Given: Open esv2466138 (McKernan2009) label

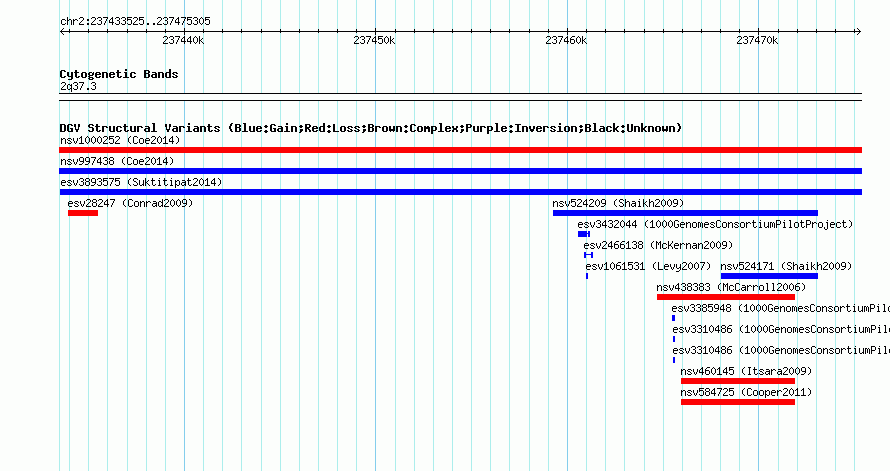Looking at the screenshot, I should pyautogui.click(x=658, y=245).
